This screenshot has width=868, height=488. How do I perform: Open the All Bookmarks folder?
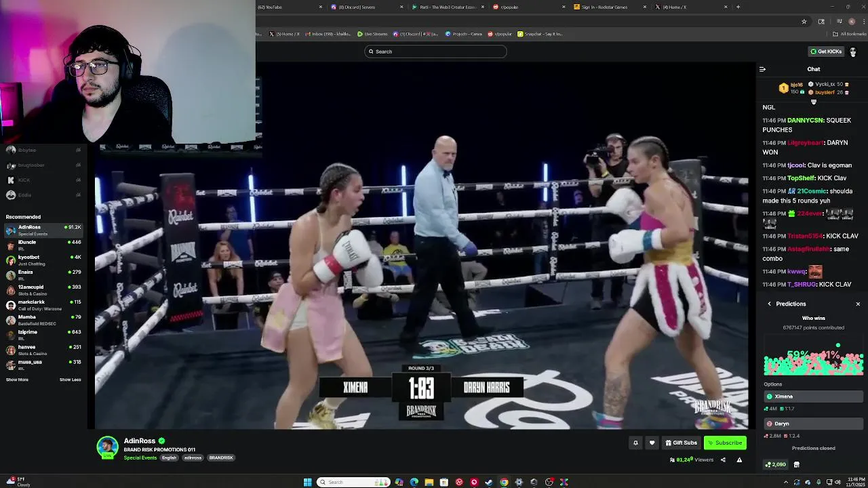tap(850, 34)
